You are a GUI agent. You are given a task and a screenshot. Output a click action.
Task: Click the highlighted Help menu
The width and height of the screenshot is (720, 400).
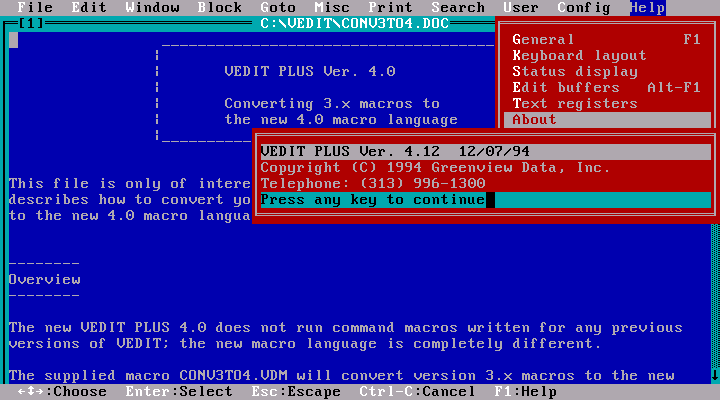pos(647,7)
